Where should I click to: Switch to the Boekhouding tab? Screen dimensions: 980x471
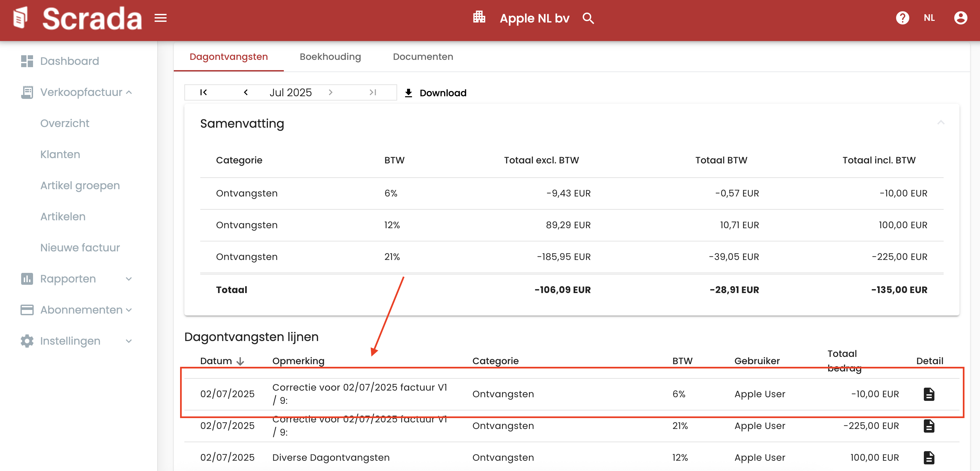[330, 57]
